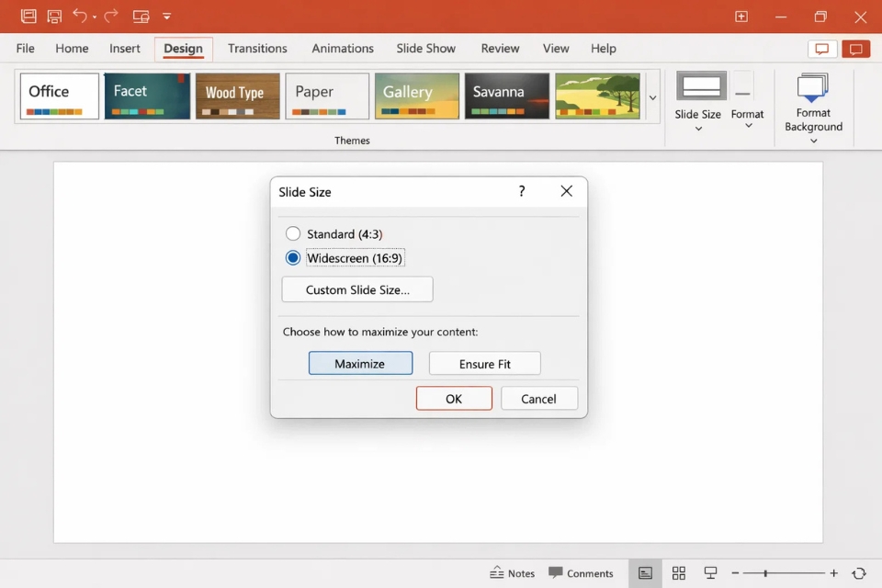Start presentation from beginning icon
Screen dimensions: 882x588
[x=141, y=17]
